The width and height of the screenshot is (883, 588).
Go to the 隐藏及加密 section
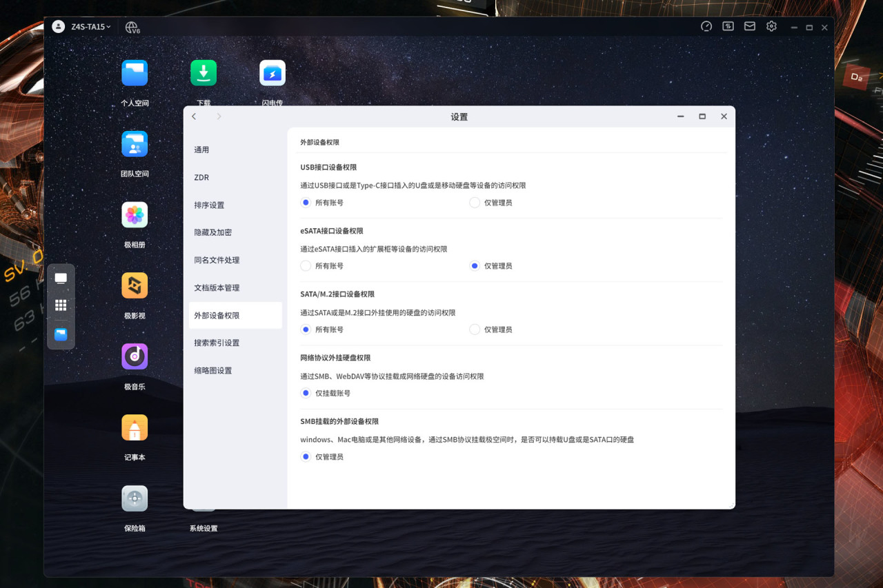click(x=235, y=232)
